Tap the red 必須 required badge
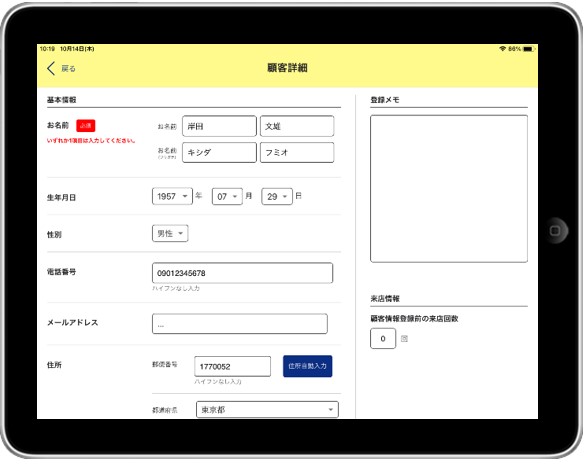The image size is (588, 469). click(x=86, y=126)
